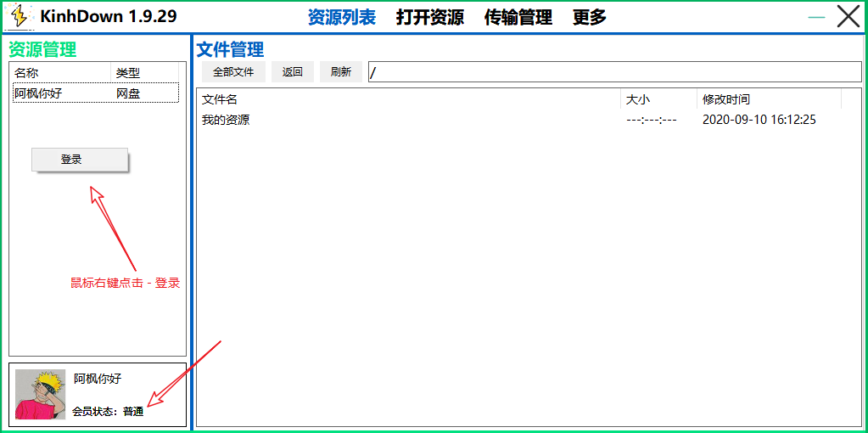Viewport: 868px width, 433px height.
Task: Click the 修改时间 column header
Action: coord(769,99)
